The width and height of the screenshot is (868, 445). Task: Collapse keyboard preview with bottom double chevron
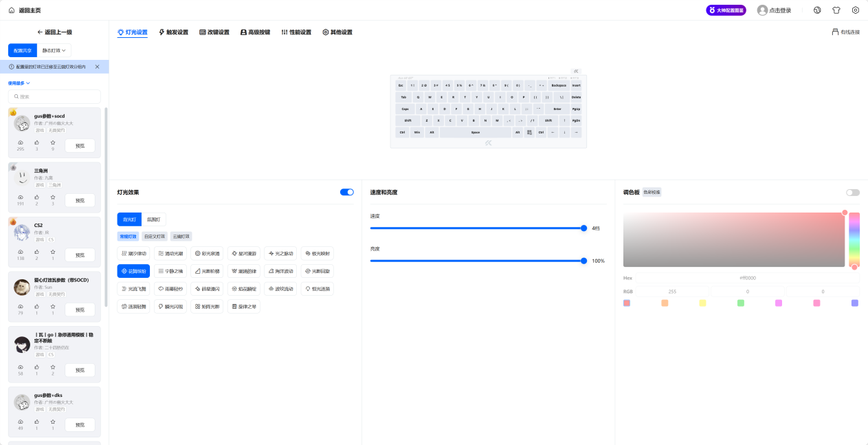pyautogui.click(x=488, y=143)
